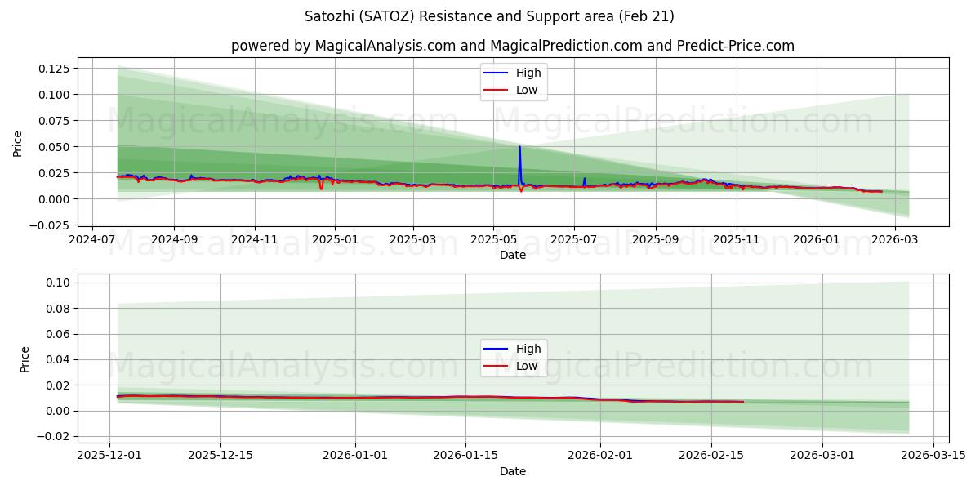Select the 2026-01 date tick on the top chart

817,239
